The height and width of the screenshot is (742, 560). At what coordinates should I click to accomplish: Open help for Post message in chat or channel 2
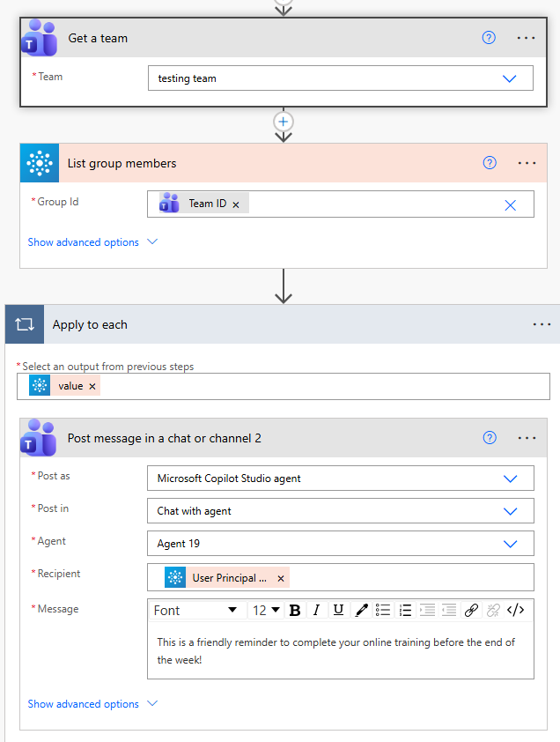pyautogui.click(x=490, y=438)
